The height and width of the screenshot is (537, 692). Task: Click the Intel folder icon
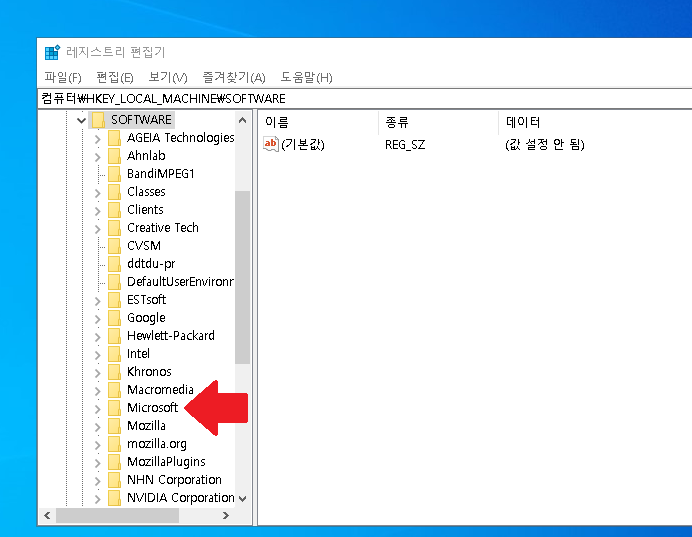tap(114, 354)
